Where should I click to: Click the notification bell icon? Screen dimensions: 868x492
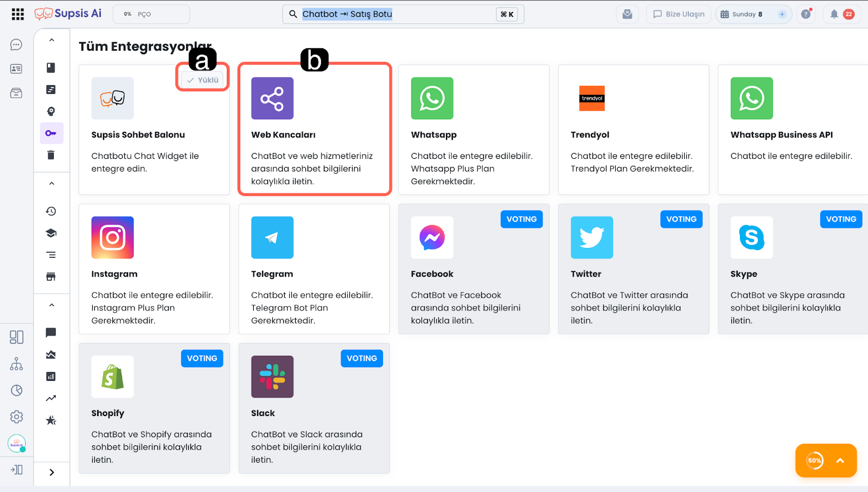(x=834, y=14)
